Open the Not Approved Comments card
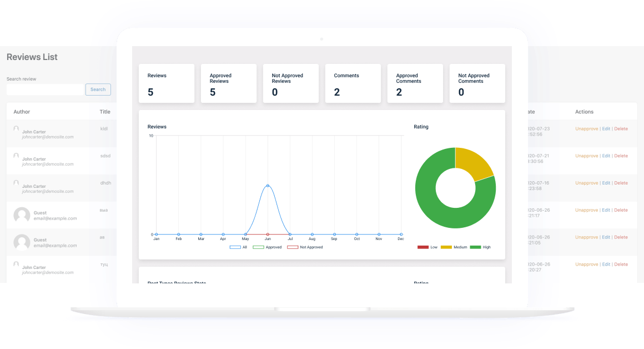 [477, 83]
